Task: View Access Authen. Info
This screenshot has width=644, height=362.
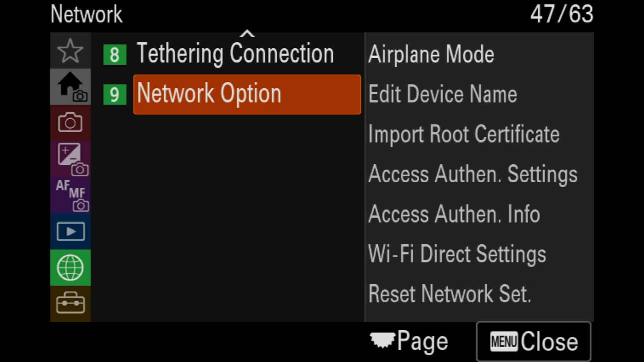Action: pyautogui.click(x=454, y=214)
